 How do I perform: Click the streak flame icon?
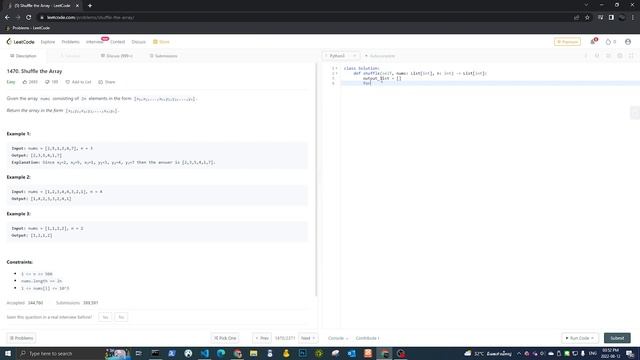[609, 42]
